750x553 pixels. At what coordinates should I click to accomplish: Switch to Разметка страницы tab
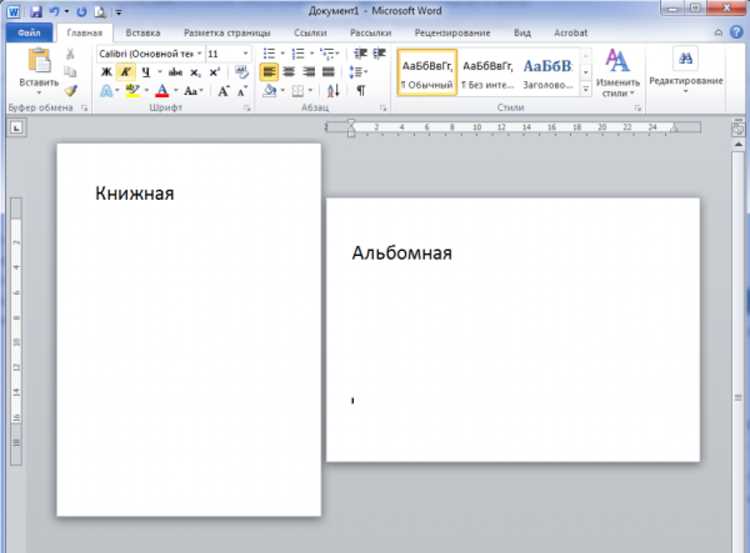[227, 33]
